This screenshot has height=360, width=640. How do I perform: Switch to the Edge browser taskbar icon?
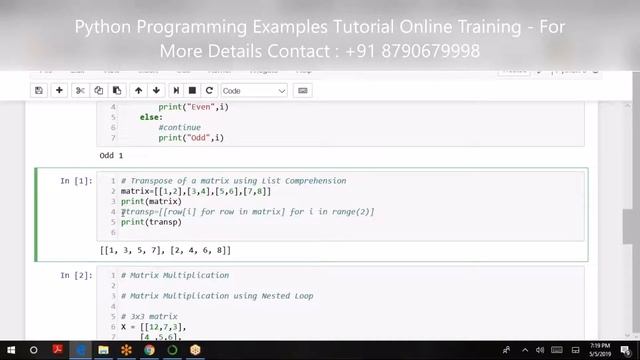click(x=81, y=350)
